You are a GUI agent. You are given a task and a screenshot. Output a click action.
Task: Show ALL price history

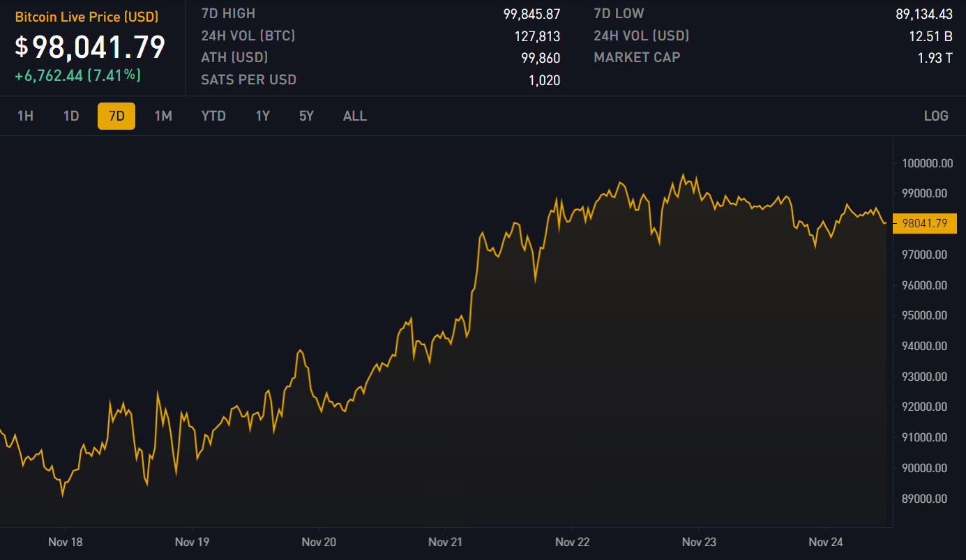354,116
